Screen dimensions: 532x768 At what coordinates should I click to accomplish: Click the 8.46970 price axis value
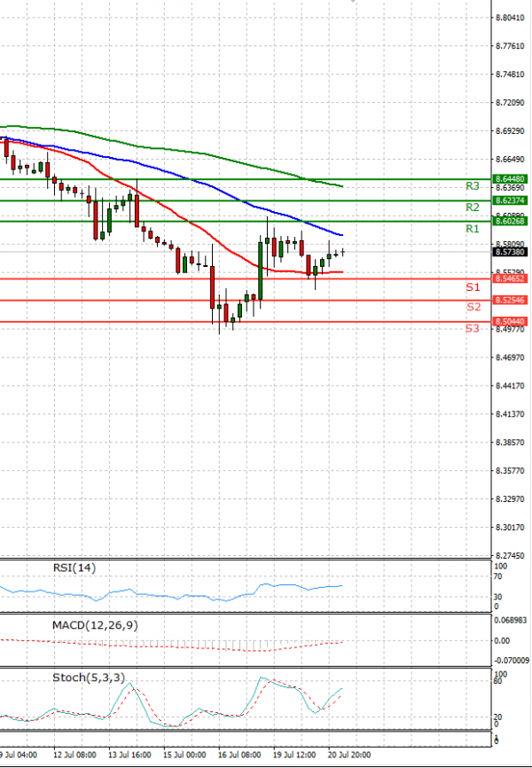click(x=510, y=357)
